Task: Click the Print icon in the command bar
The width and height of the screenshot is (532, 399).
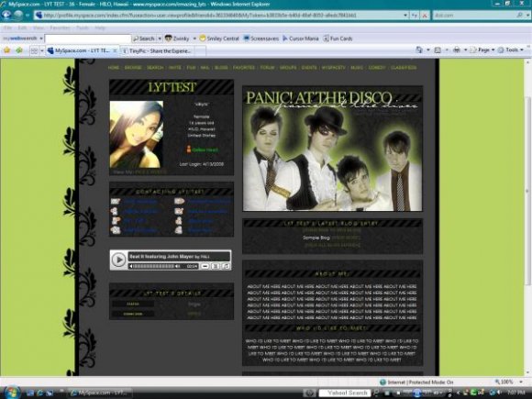Action: pyautogui.click(x=457, y=50)
